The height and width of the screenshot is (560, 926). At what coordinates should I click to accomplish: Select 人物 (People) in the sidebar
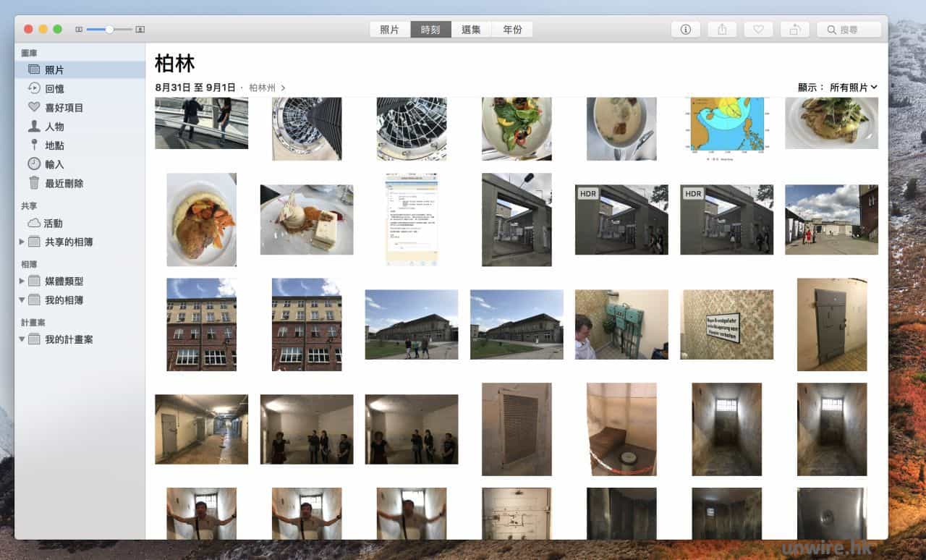coord(54,127)
